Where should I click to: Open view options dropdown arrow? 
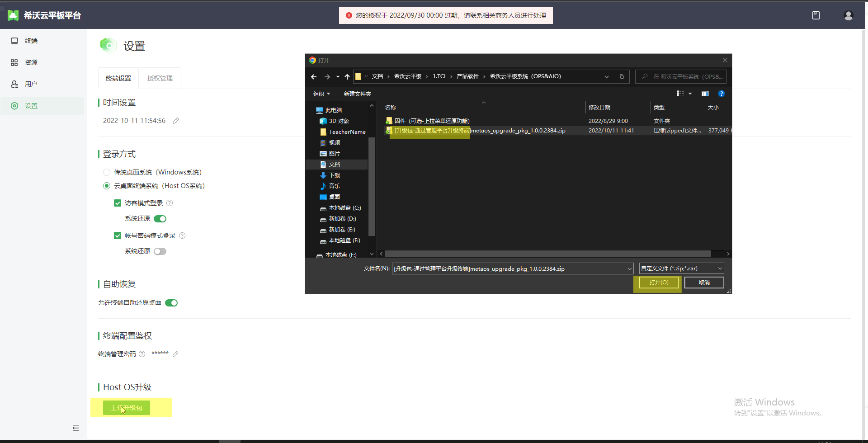(x=690, y=94)
